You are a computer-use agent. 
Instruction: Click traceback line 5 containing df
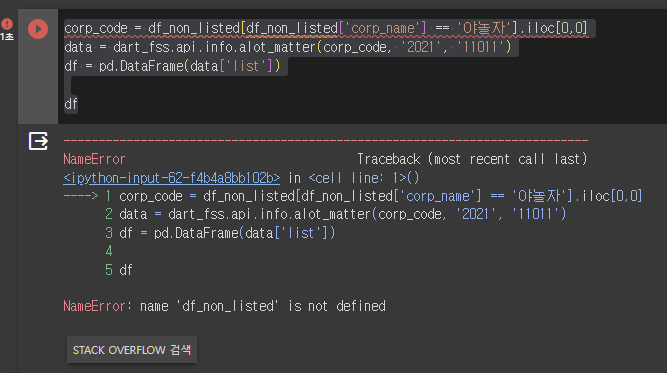click(x=119, y=270)
